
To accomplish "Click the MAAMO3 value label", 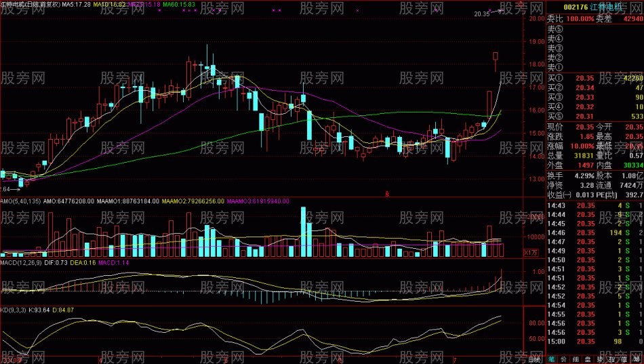I will (x=258, y=201).
